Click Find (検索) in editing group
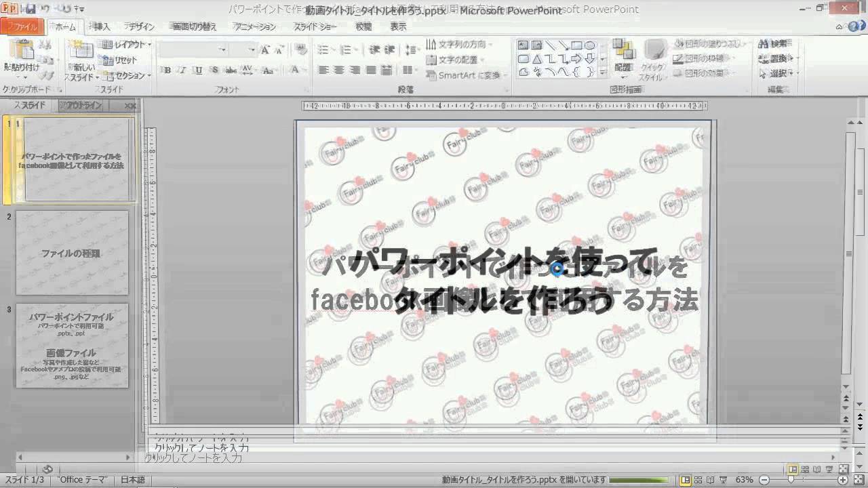868x488 pixels. coord(774,44)
